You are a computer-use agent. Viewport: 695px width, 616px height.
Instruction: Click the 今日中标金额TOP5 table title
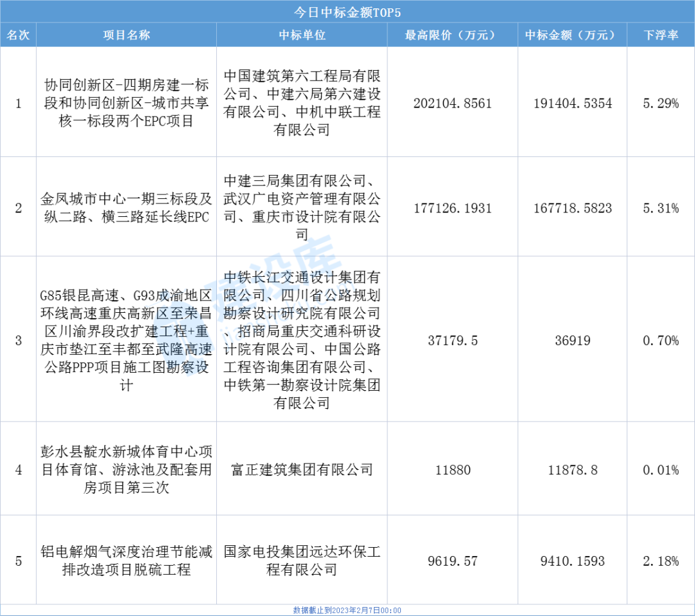(347, 12)
